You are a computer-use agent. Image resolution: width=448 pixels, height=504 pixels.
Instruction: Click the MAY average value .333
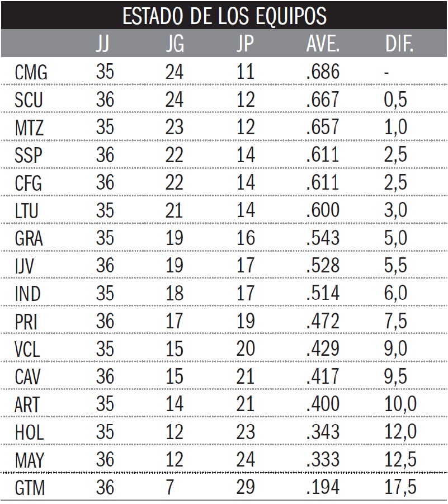tap(323, 459)
